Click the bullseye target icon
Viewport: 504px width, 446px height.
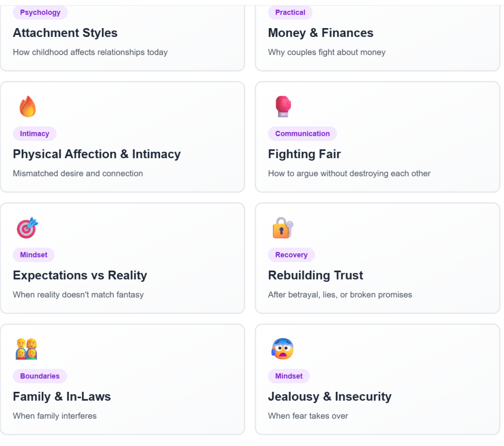[28, 228]
